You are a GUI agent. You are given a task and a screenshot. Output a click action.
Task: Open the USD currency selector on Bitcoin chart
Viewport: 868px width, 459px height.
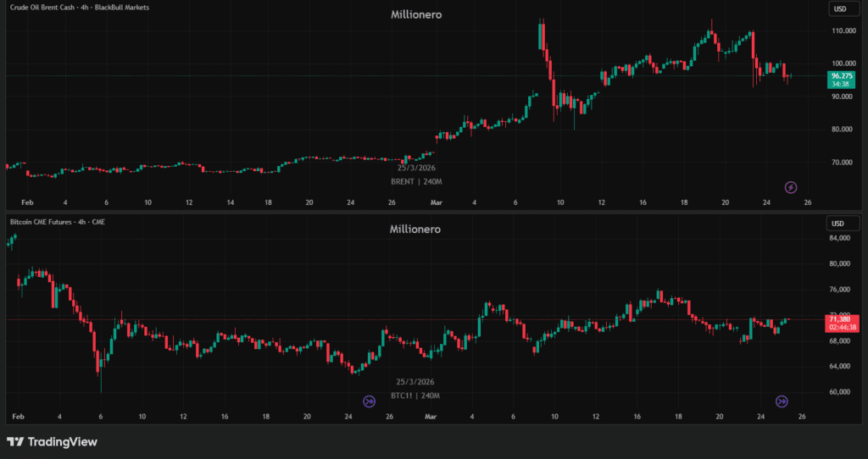click(840, 224)
